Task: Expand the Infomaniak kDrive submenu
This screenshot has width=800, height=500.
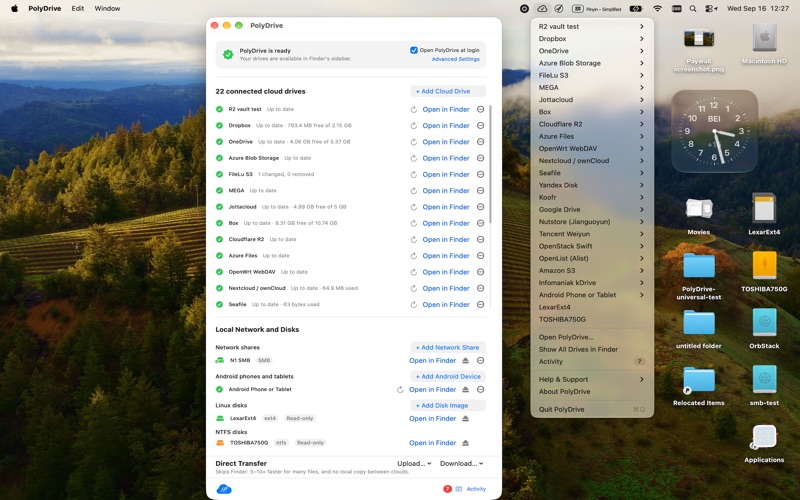Action: point(592,283)
